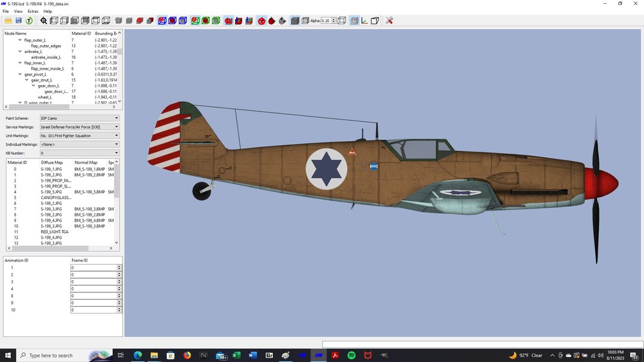Screen dimensions: 644x362
Task: Click the Material ID header in node tree
Action: (x=81, y=33)
